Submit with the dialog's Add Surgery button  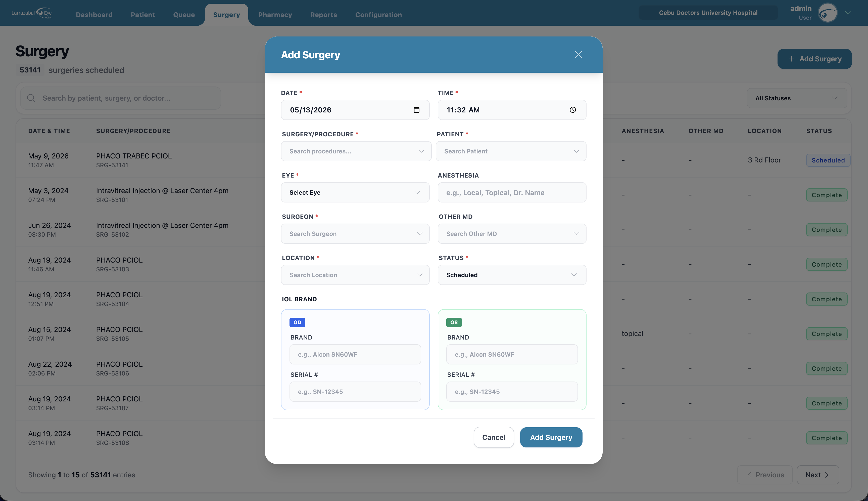tap(551, 437)
